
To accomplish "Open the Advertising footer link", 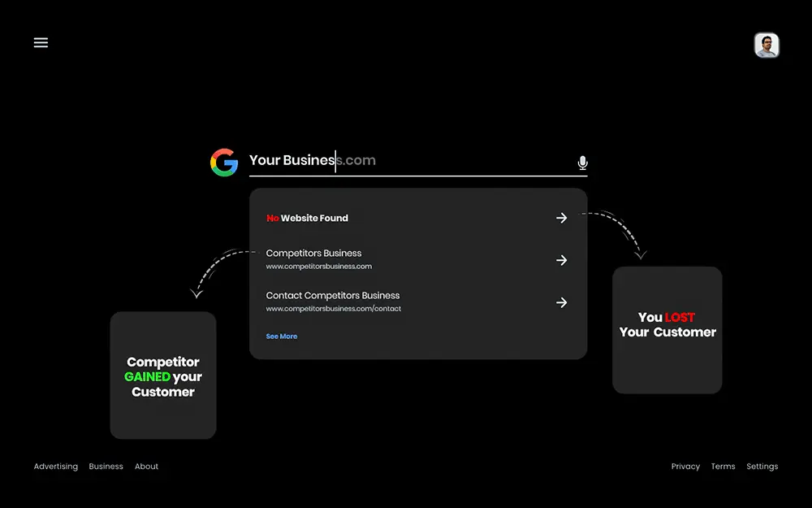I will (x=56, y=467).
